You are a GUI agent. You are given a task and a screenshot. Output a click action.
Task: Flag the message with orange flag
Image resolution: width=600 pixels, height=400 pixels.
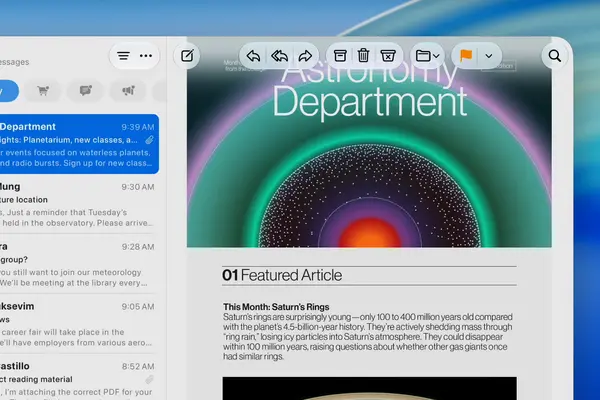coord(466,56)
